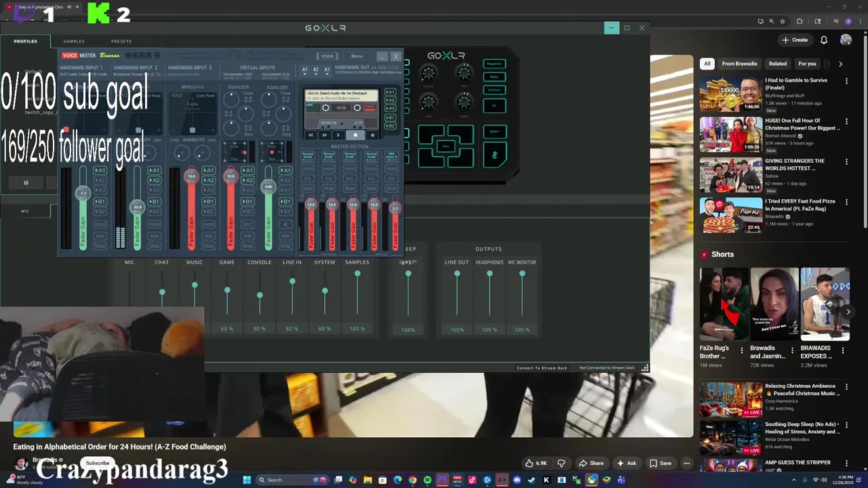Activate the Hardtune effect button on GoXLR
Screen dimensions: 868x488
click(494, 89)
